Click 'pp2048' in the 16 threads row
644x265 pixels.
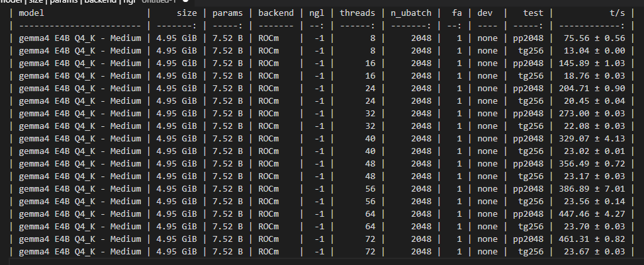pos(528,63)
